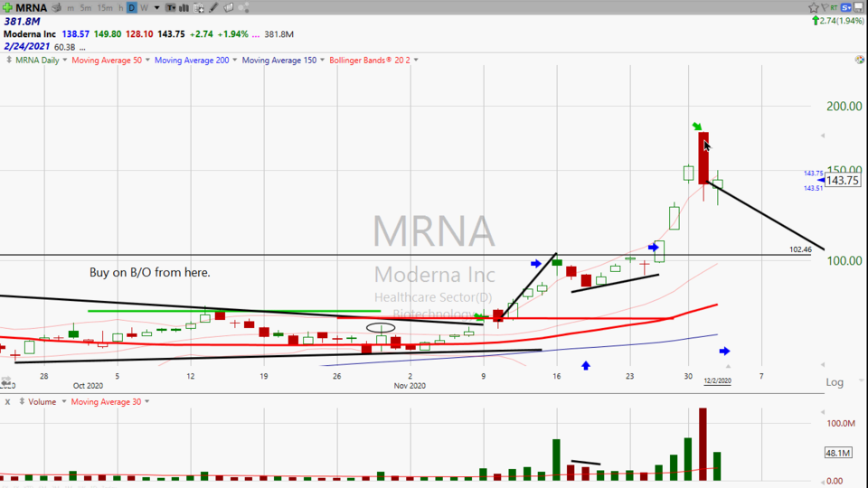The image size is (868, 488).
Task: Toggle the favorites star icon
Action: coord(813,7)
